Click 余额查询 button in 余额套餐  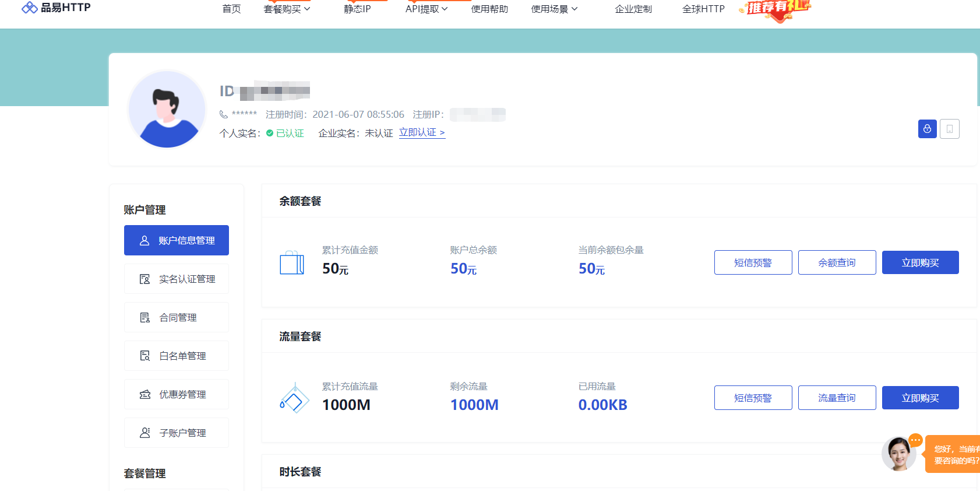pyautogui.click(x=837, y=262)
